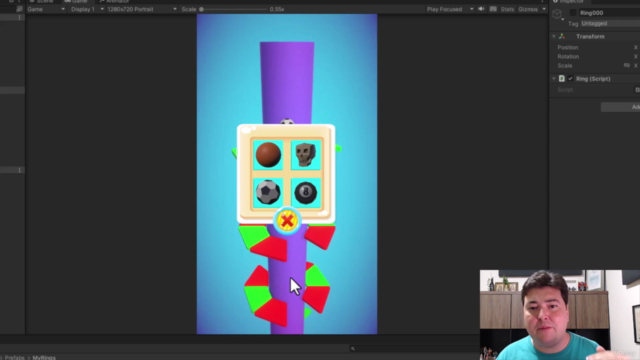Screen dimensions: 640x360
Task: Select the 8-ball skin
Action: (305, 192)
